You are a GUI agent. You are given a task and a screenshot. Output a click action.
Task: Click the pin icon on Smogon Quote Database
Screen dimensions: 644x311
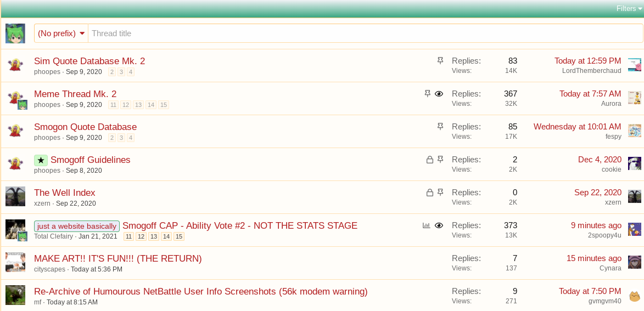click(440, 126)
